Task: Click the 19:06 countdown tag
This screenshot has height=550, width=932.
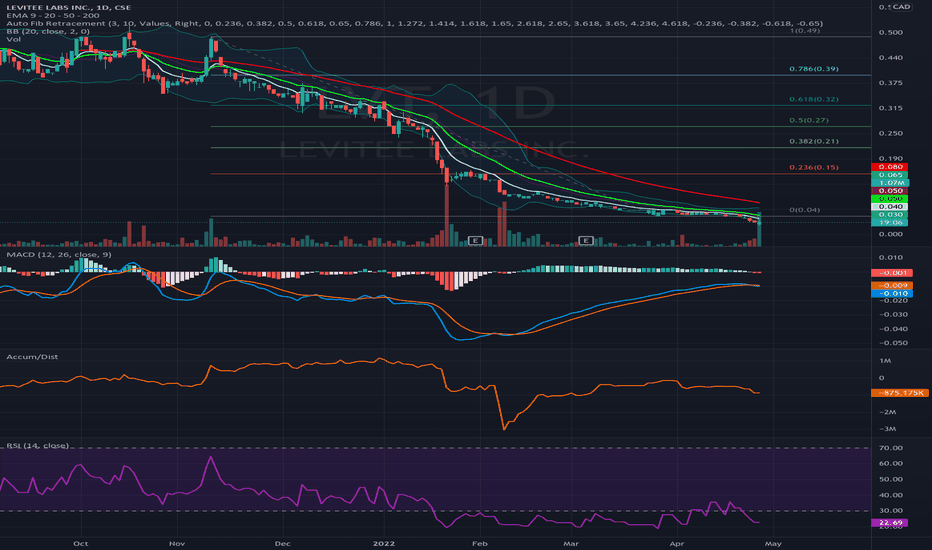Action: click(x=889, y=222)
